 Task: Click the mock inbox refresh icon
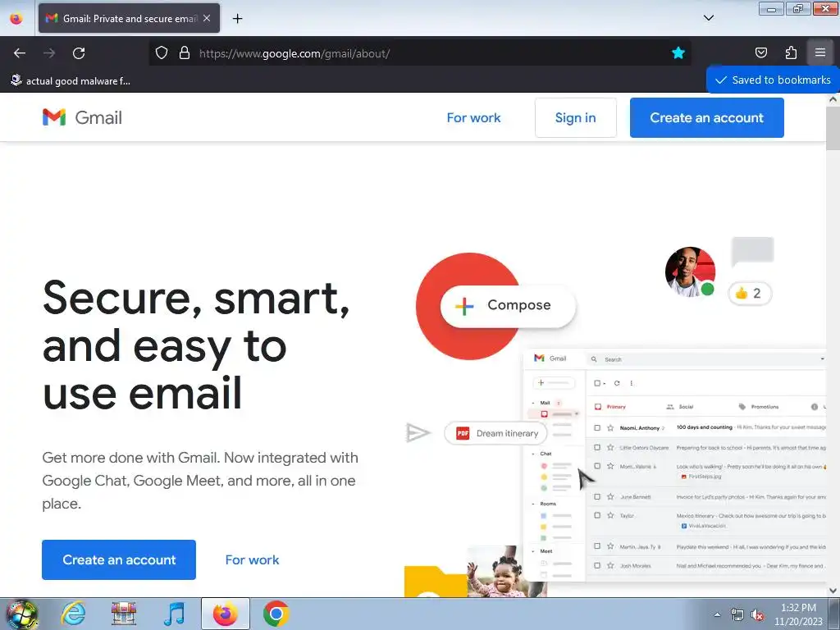point(617,383)
